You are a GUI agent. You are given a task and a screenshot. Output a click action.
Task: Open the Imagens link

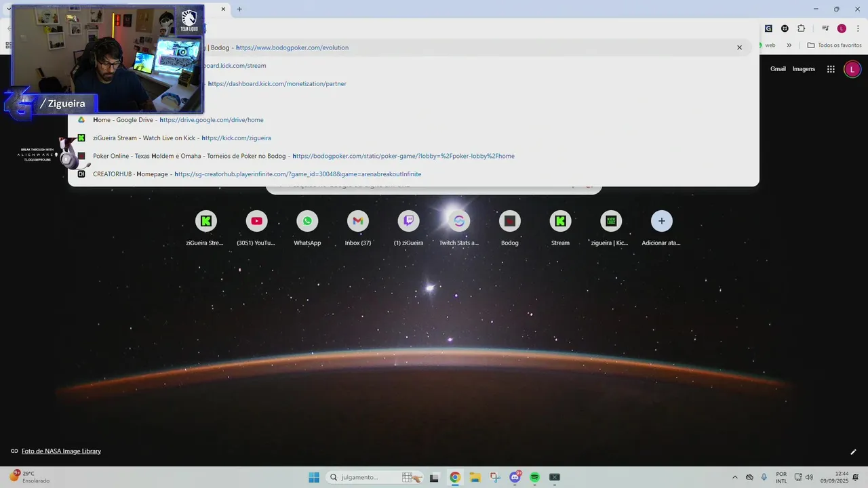pyautogui.click(x=804, y=69)
